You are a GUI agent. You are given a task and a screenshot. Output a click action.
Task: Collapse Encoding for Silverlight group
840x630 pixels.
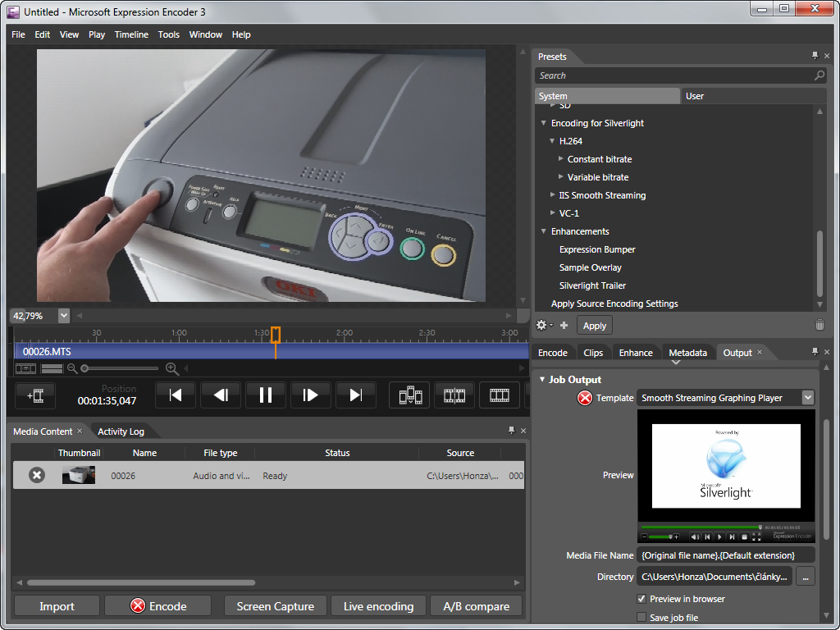pyautogui.click(x=543, y=123)
